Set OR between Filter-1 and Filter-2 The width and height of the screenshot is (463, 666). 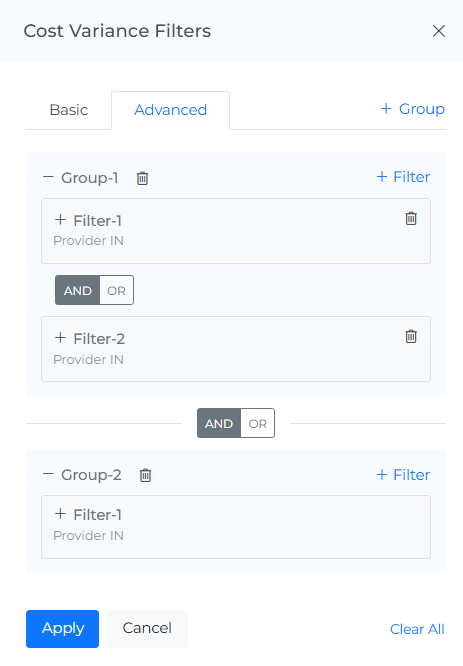tap(116, 291)
